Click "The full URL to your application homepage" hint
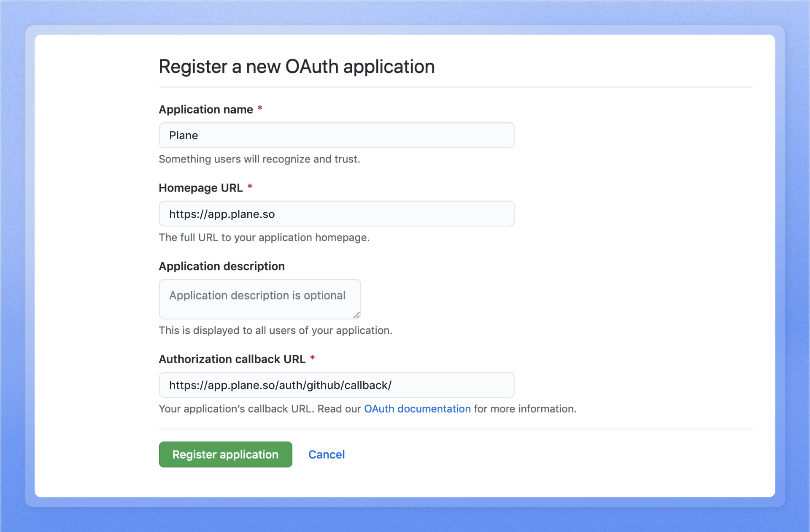810x532 pixels. point(264,238)
